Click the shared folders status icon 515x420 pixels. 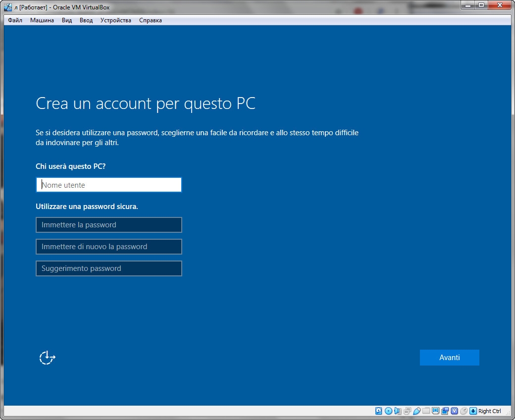(426, 411)
